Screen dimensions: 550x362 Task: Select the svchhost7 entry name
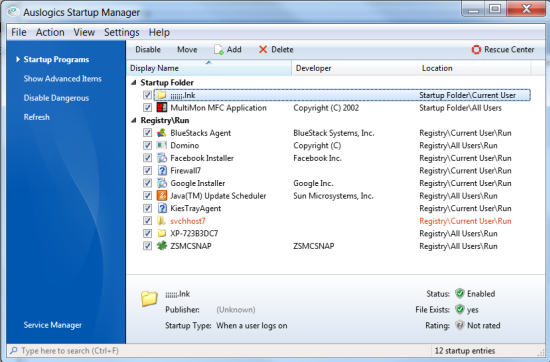[188, 221]
